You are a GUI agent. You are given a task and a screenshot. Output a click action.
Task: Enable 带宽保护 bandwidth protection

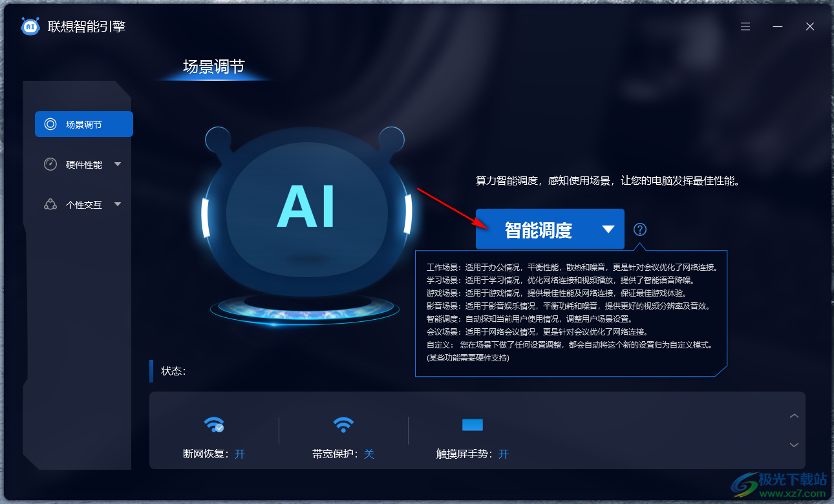point(369,454)
